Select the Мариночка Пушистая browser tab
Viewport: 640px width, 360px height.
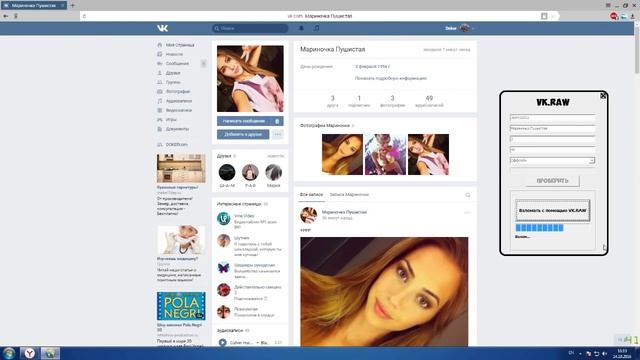click(x=33, y=6)
